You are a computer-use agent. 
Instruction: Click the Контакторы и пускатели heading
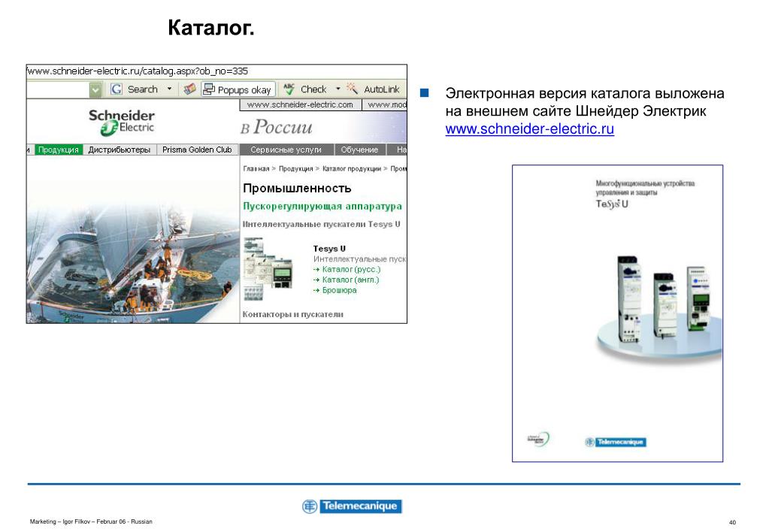(x=292, y=314)
